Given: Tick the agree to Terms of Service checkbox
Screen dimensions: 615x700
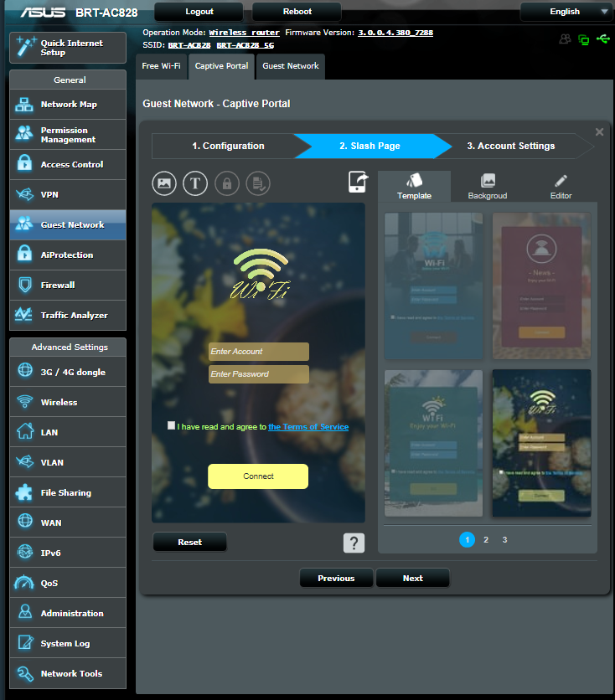Looking at the screenshot, I should (172, 425).
